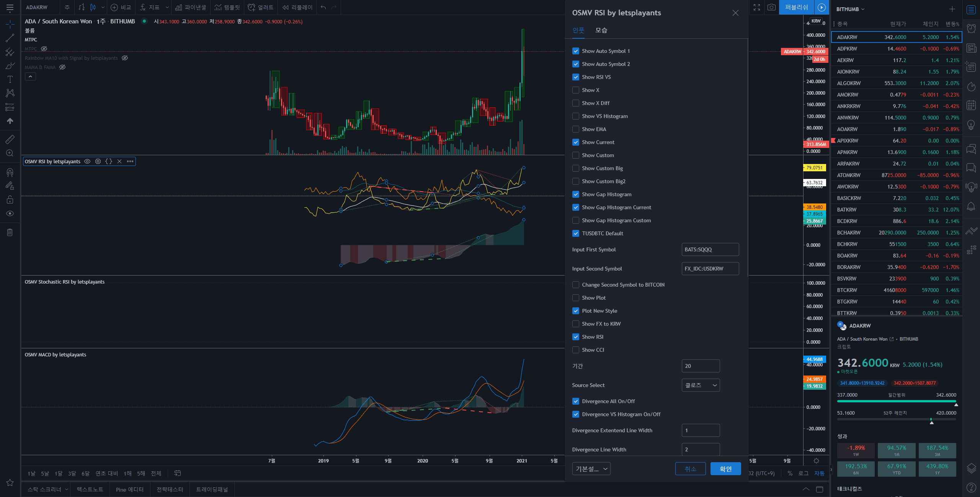Expand the indicators favorites dropdown arrow
This screenshot has height=497, width=980.
pyautogui.click(x=167, y=7)
